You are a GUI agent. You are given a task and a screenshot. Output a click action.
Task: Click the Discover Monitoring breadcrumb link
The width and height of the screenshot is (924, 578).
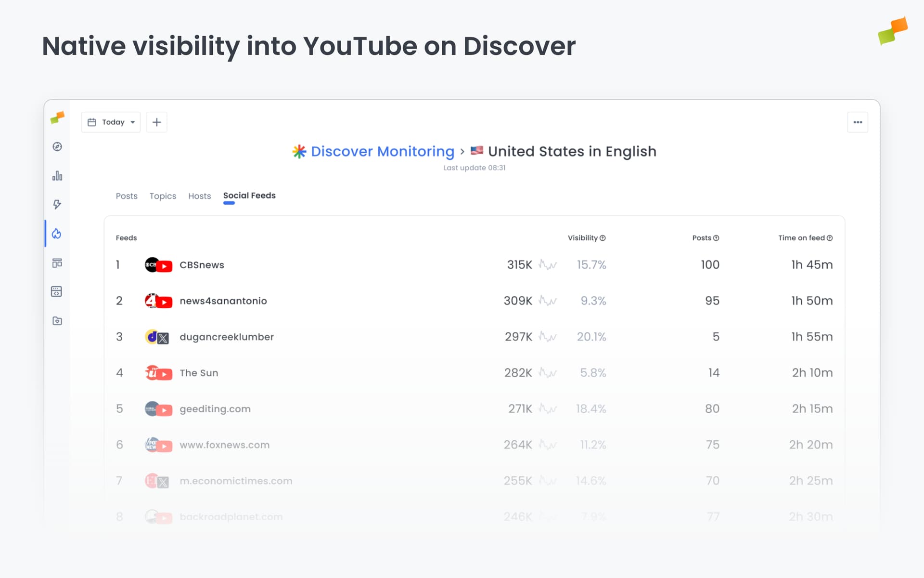point(382,152)
